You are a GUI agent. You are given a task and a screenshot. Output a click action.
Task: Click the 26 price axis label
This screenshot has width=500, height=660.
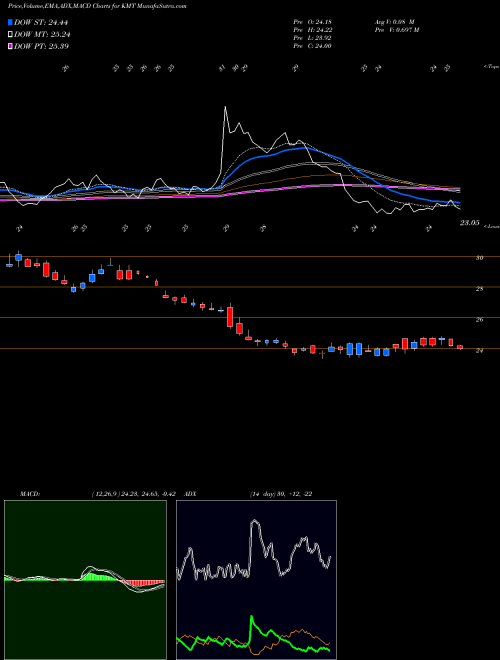pos(479,320)
